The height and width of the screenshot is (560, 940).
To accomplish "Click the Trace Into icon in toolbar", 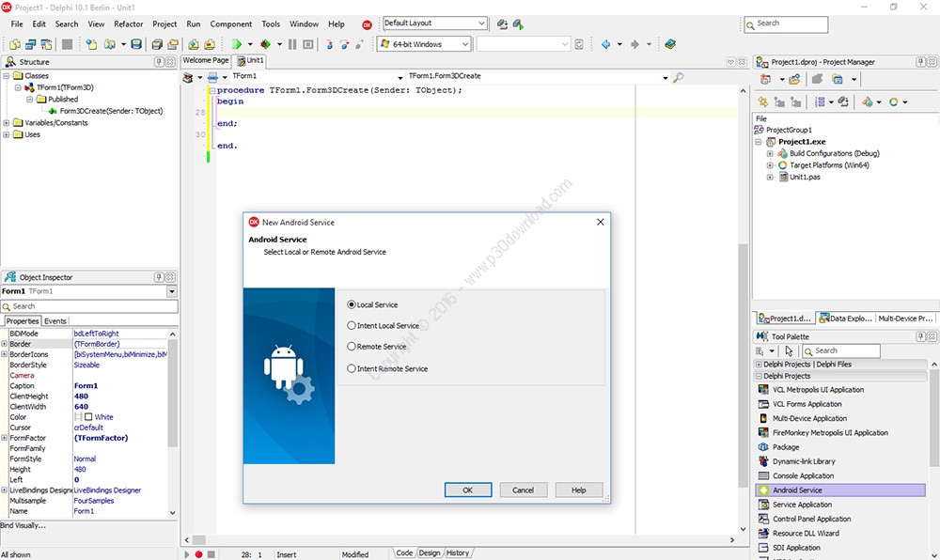I will (329, 44).
